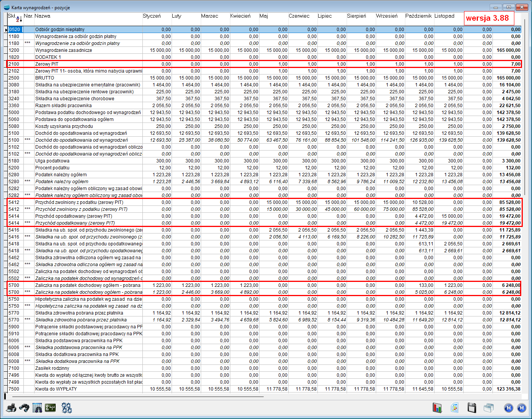Image resolution: width=532 pixels, height=419 pixels.
Task: Open search with the binoculars icon
Action: point(24,407)
